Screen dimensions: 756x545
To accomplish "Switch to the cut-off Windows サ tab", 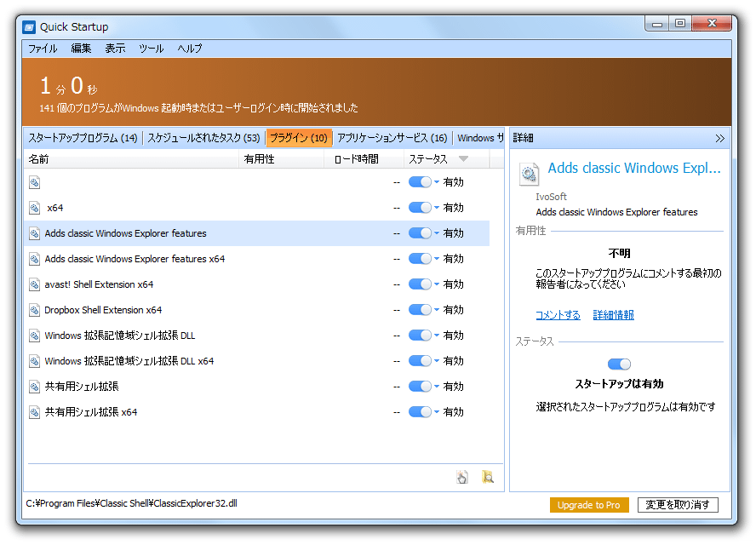I will [x=479, y=139].
